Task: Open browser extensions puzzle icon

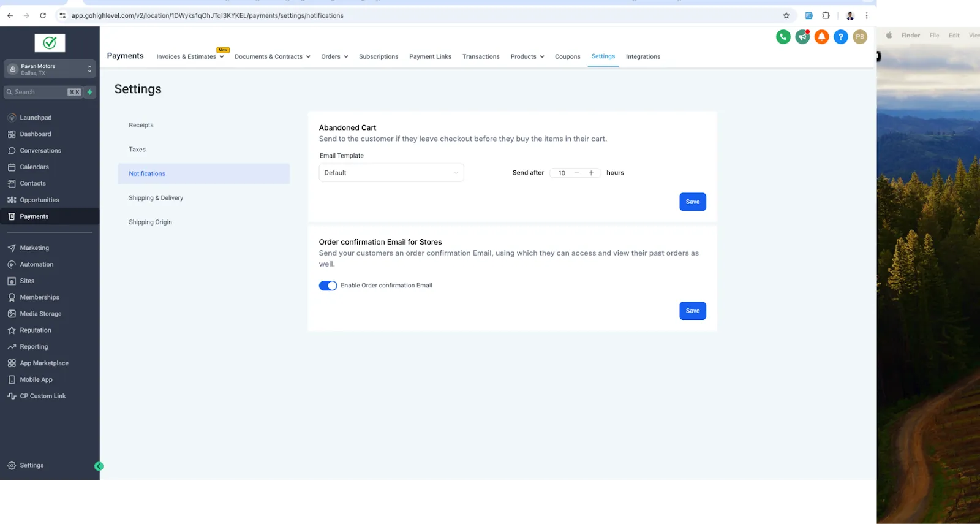Action: [x=826, y=15]
